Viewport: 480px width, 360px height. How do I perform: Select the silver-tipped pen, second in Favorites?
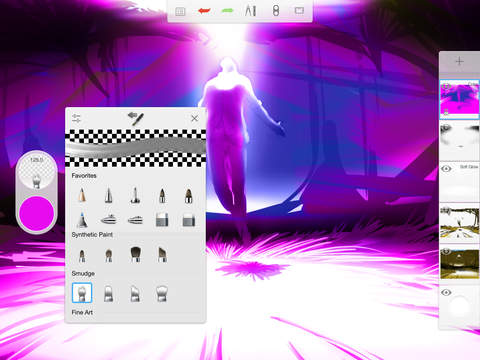click(x=108, y=195)
